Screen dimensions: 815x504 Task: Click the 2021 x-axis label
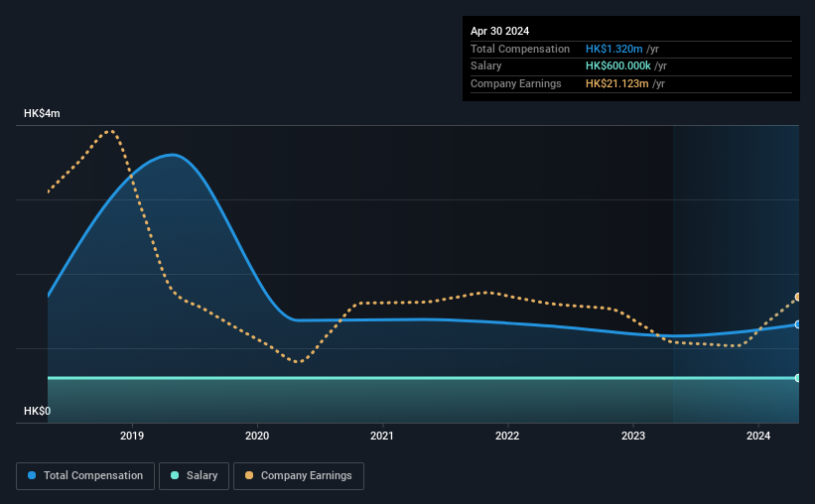coord(382,436)
